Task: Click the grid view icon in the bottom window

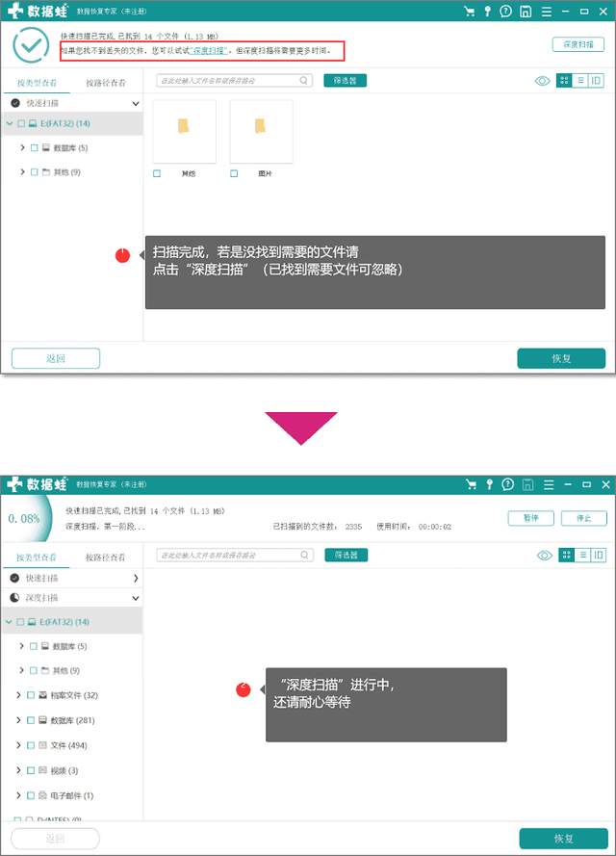Action: click(x=566, y=556)
